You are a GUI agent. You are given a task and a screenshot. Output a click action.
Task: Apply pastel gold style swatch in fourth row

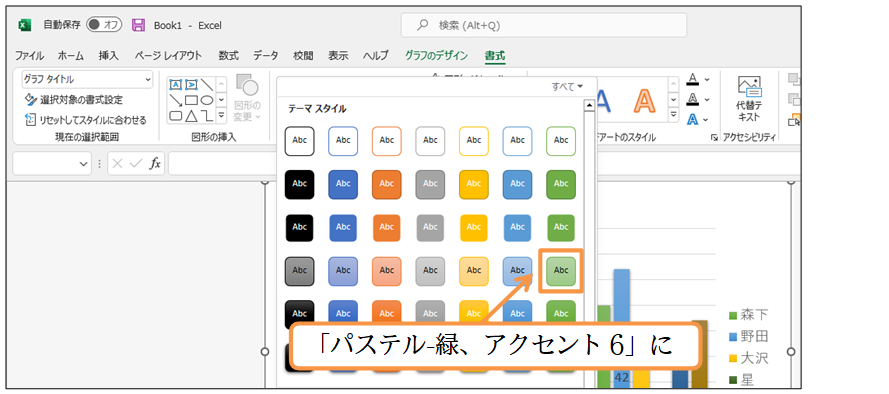474,271
